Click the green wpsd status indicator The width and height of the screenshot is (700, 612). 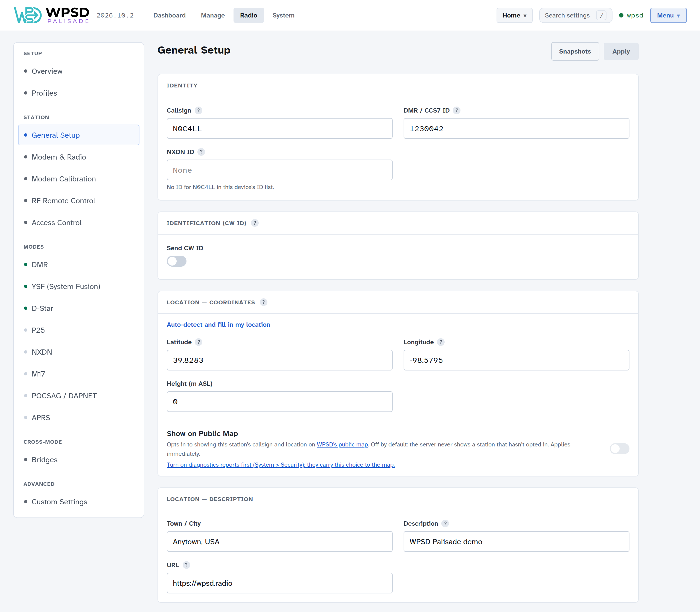click(631, 15)
